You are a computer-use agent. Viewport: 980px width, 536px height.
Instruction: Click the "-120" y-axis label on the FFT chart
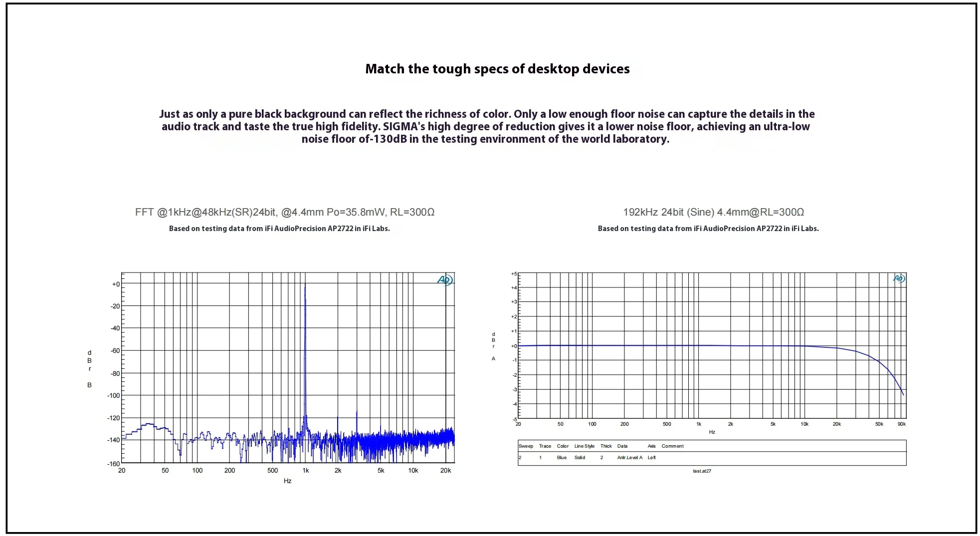[114, 418]
